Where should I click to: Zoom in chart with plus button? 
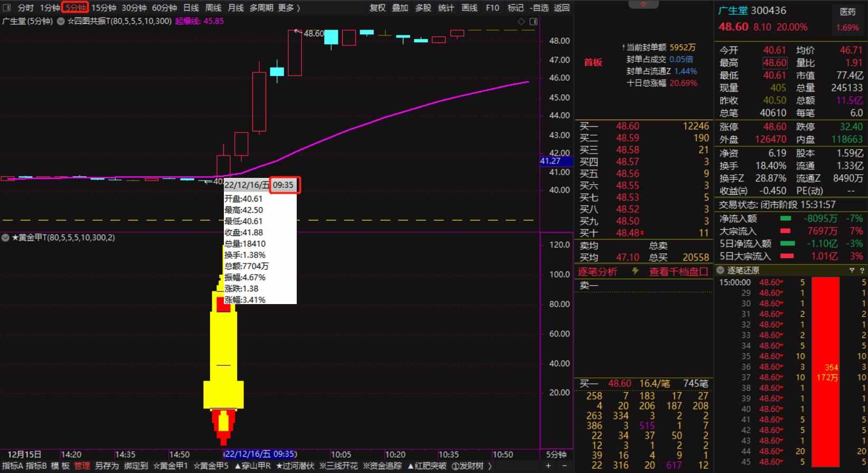pos(549,466)
